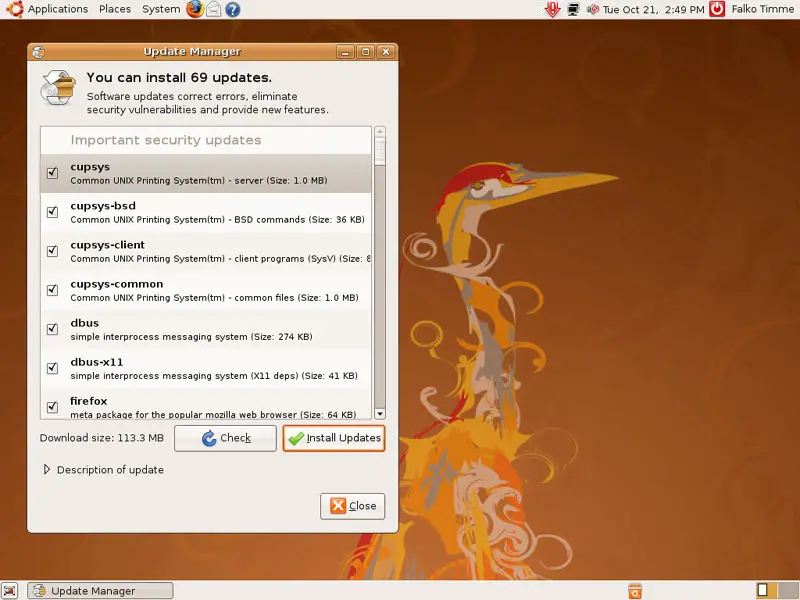Click the volume speaker icon

click(x=592, y=9)
